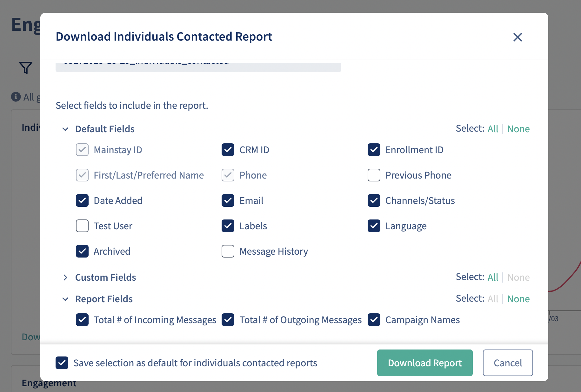Collapse the Report Fields chevron
Image resolution: width=581 pixels, height=392 pixels.
pyautogui.click(x=65, y=299)
